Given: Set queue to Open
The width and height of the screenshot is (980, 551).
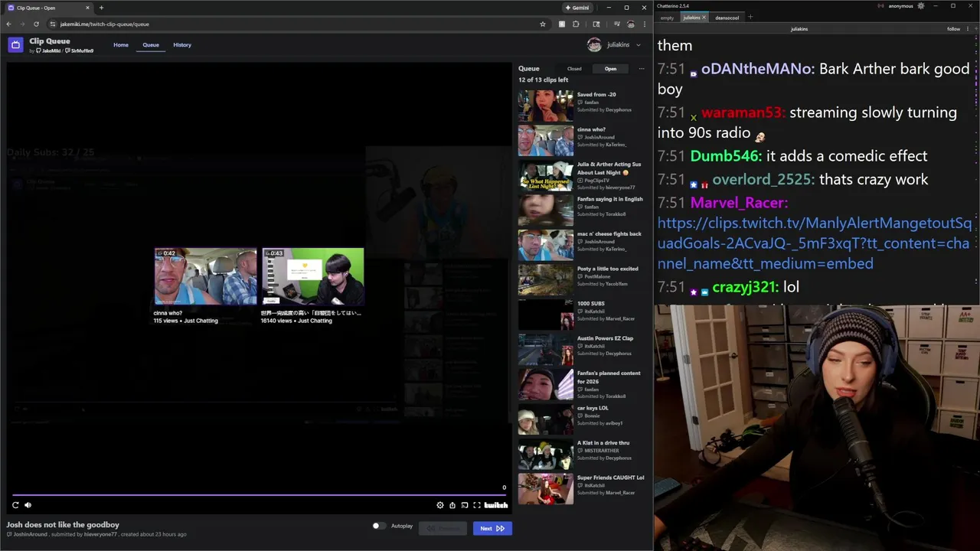Looking at the screenshot, I should (610, 69).
